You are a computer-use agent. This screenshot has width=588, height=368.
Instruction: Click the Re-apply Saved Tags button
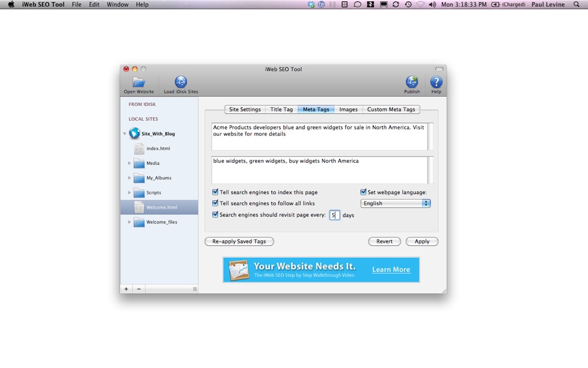(240, 242)
